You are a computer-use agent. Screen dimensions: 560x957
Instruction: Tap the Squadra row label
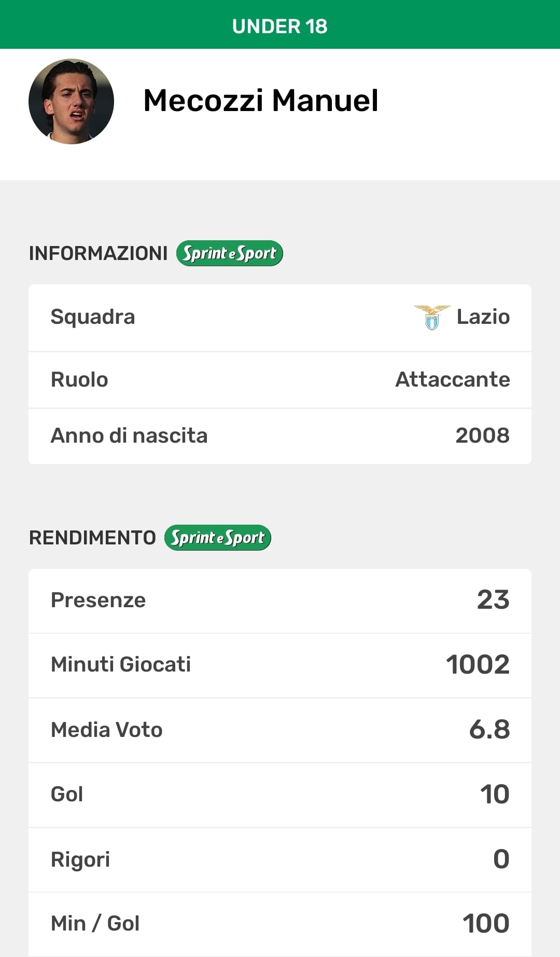93,317
